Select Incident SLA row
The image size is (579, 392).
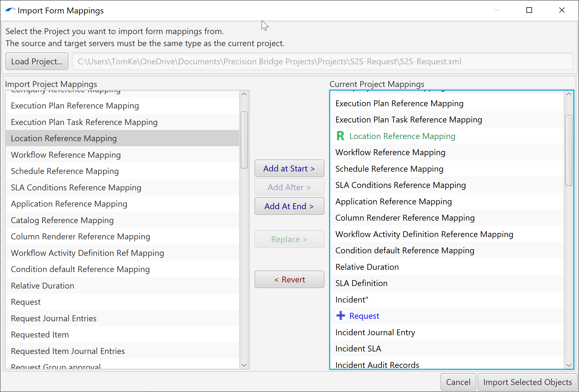tap(447, 348)
